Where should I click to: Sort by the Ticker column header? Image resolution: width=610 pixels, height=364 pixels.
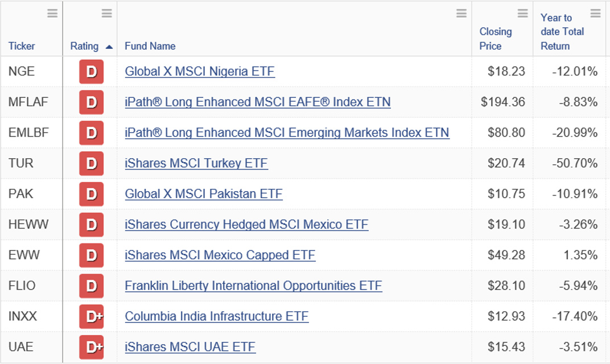22,46
